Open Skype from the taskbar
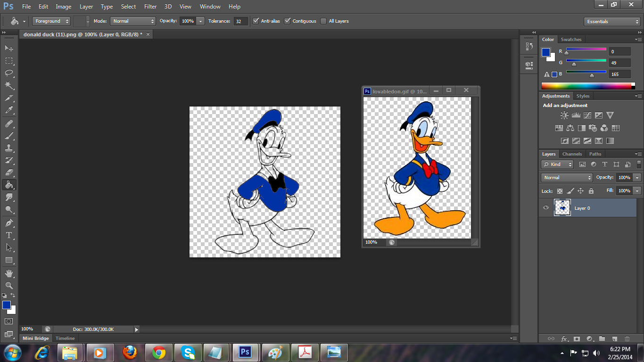The width and height of the screenshot is (644, 362). (x=188, y=352)
